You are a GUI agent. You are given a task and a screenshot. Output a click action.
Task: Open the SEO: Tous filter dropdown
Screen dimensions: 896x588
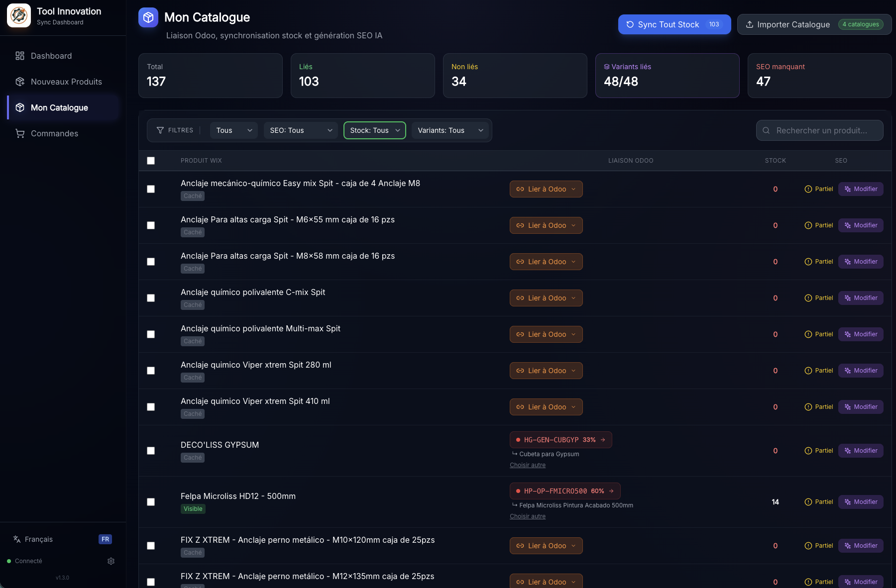(301, 130)
